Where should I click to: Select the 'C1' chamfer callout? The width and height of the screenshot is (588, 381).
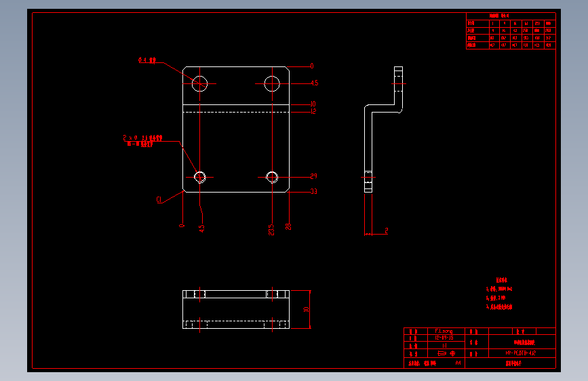(x=159, y=199)
